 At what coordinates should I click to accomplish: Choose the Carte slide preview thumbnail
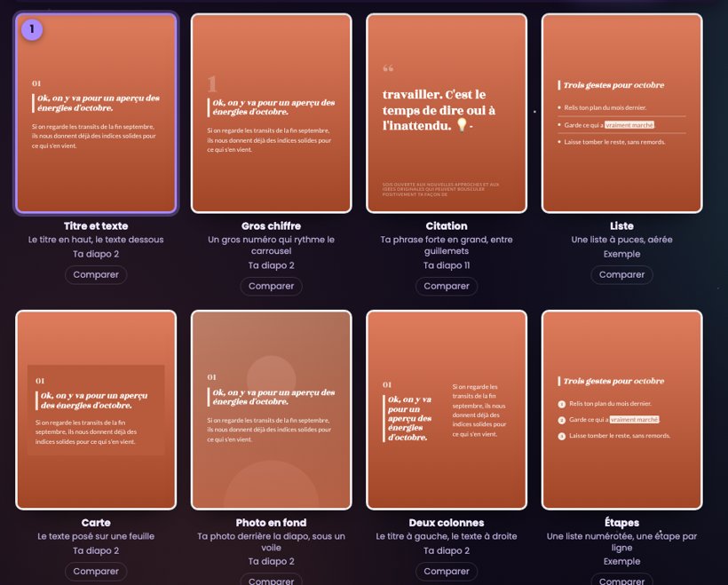96,410
